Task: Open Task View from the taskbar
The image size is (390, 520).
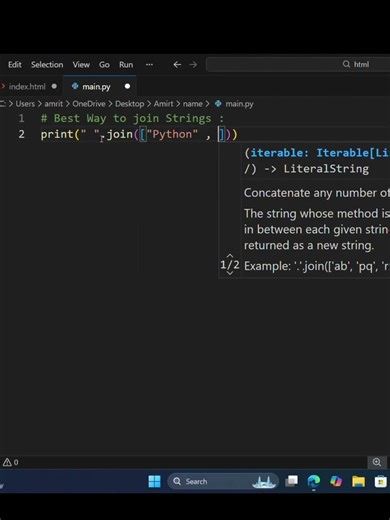Action: [292, 481]
